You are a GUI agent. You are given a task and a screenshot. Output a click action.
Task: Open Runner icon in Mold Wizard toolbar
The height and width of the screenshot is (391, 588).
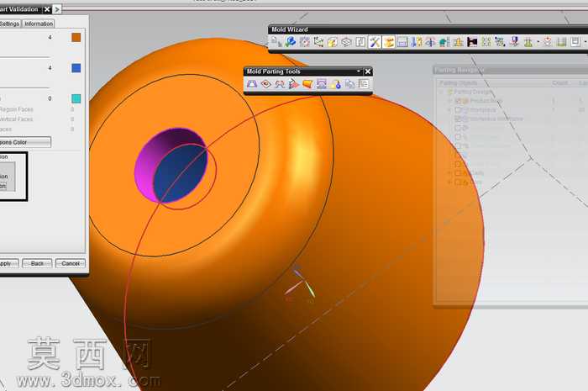[486, 42]
